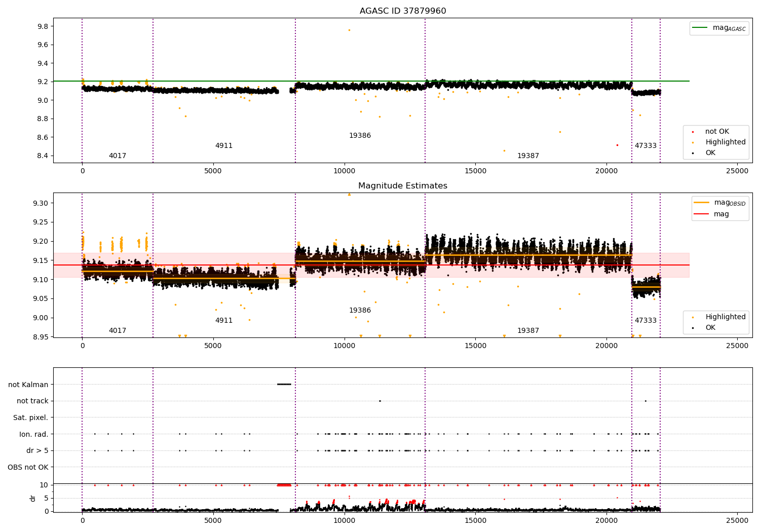Click the 9.8 y-axis tick label
Viewport: 760px width, 532px height.
[43, 26]
